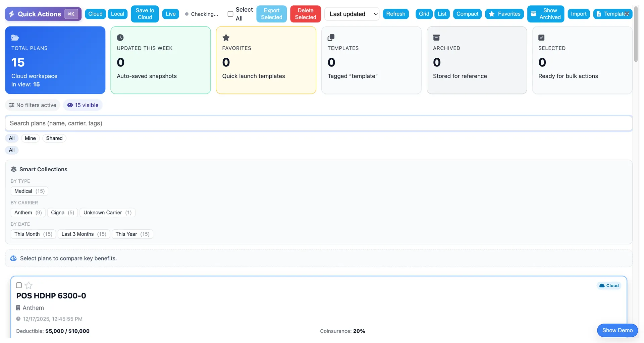Image resolution: width=644 pixels, height=343 pixels.
Task: Expand the This Month date collection
Action: coord(33,234)
